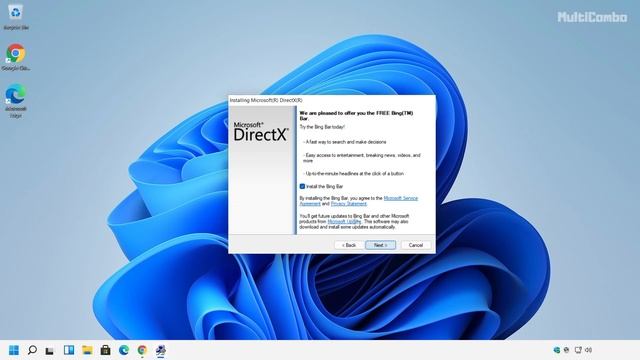The height and width of the screenshot is (360, 640).
Task: Open the Windows Start menu
Action: pyautogui.click(x=14, y=350)
